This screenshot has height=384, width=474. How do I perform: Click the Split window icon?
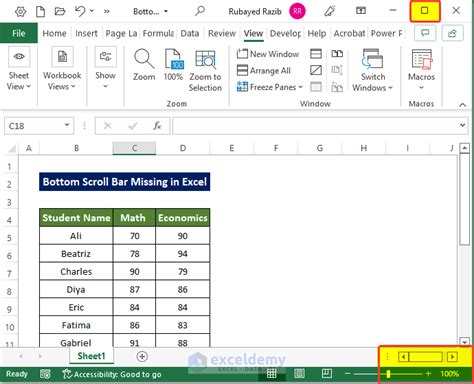(316, 54)
